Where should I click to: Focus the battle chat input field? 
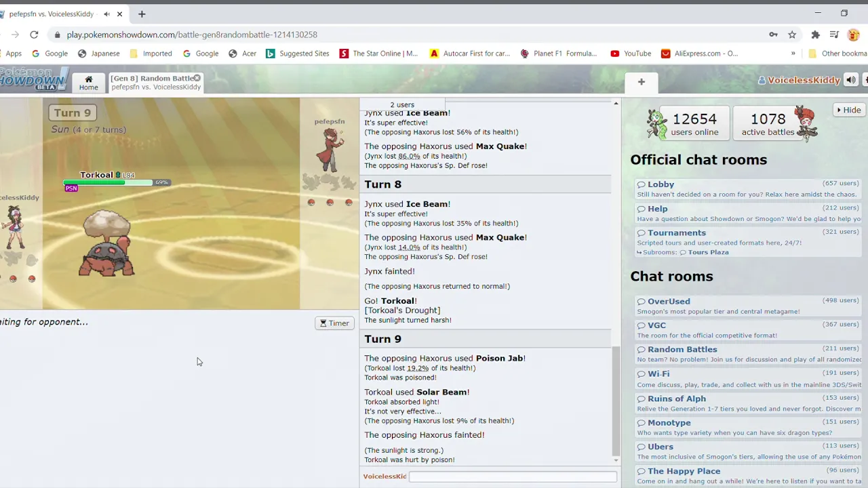[513, 476]
